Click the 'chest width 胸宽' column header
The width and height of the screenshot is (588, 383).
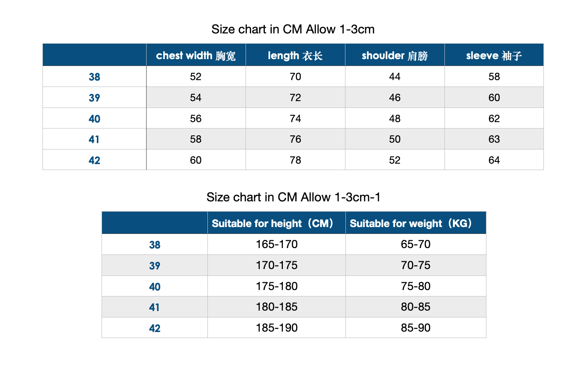click(196, 55)
